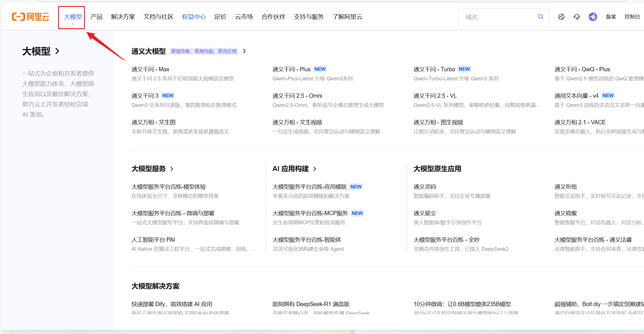Image resolution: width=644 pixels, height=334 pixels.
Task: Open 大模型服务平台百炼 - 微调与部署
Action: click(173, 213)
